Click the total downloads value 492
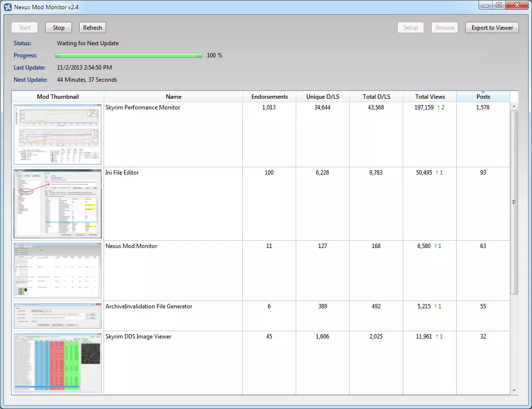532x409 pixels. click(x=376, y=306)
